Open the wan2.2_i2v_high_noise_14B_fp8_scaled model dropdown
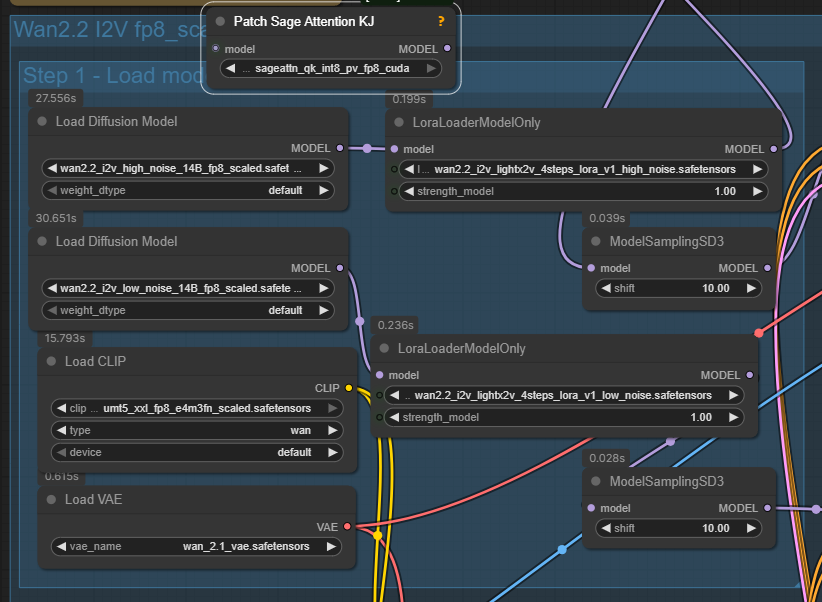 (188, 168)
